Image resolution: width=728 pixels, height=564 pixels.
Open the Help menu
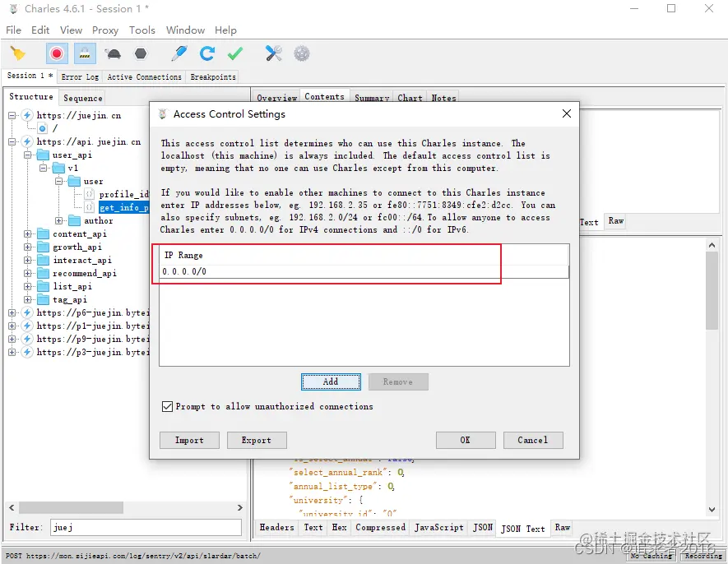click(225, 30)
